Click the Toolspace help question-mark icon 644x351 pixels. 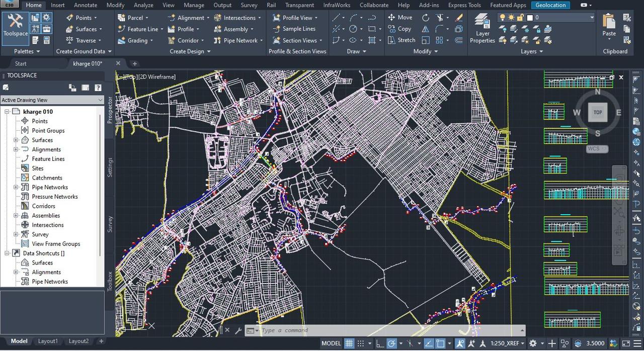pyautogui.click(x=98, y=87)
